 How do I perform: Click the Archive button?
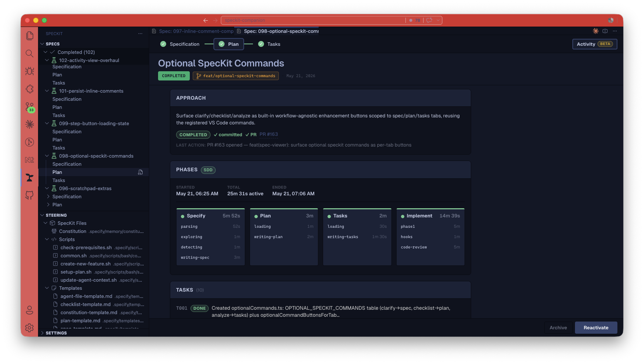558,327
